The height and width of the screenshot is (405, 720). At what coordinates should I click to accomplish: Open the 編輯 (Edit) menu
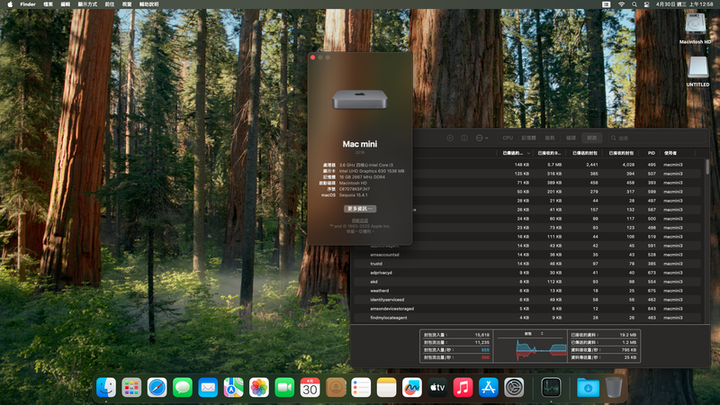click(66, 4)
